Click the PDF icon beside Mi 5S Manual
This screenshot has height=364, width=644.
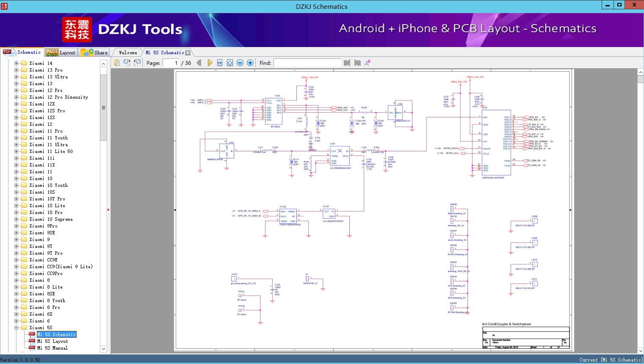tap(32, 348)
